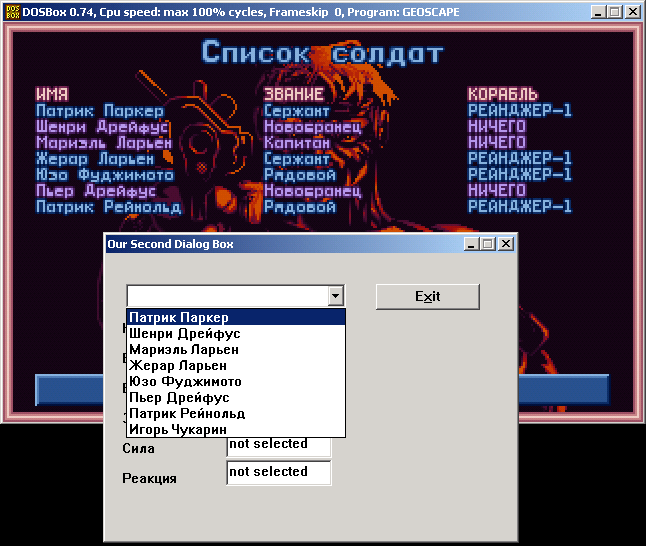The image size is (646, 546).
Task: Select Патрик Рейнольд in the dropdown list
Action: point(236,413)
